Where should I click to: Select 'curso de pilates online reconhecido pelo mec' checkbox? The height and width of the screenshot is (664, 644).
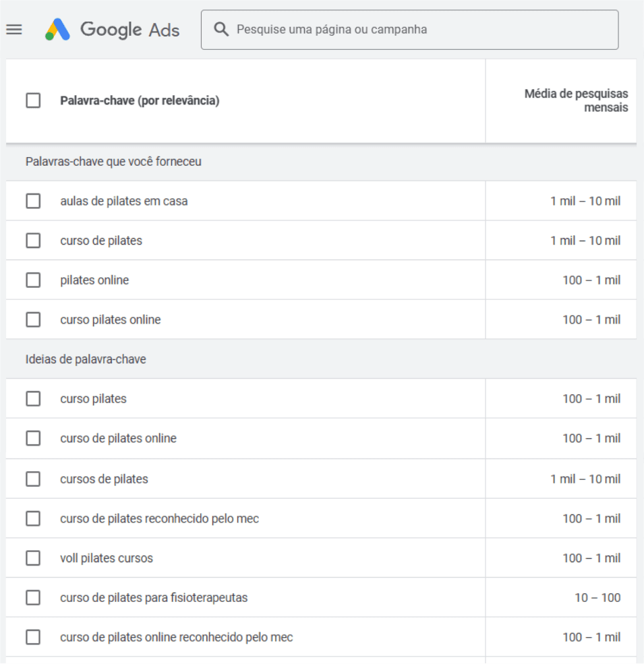[33, 637]
